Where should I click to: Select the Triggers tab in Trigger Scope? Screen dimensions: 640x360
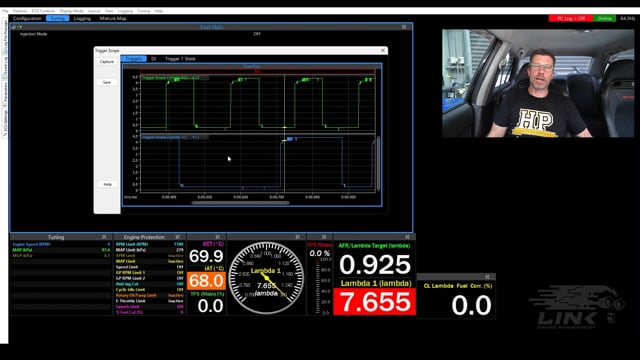tap(134, 59)
